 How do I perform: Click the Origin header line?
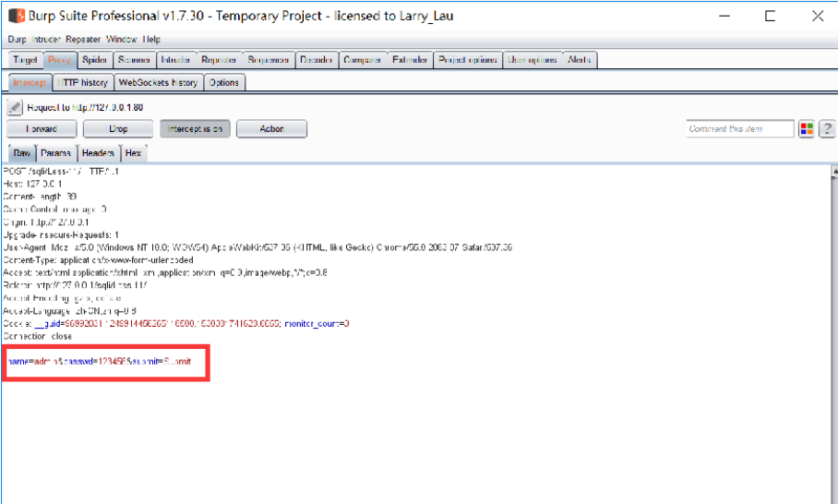coord(46,222)
